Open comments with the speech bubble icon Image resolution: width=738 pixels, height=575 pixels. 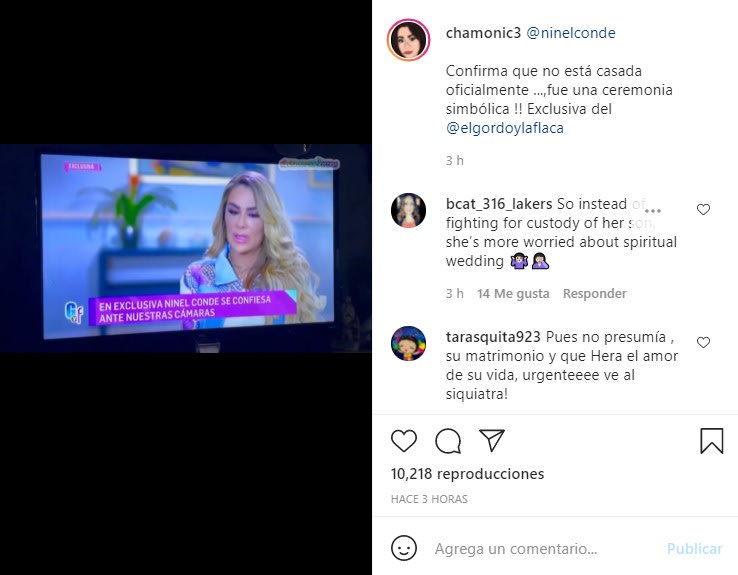(x=448, y=441)
